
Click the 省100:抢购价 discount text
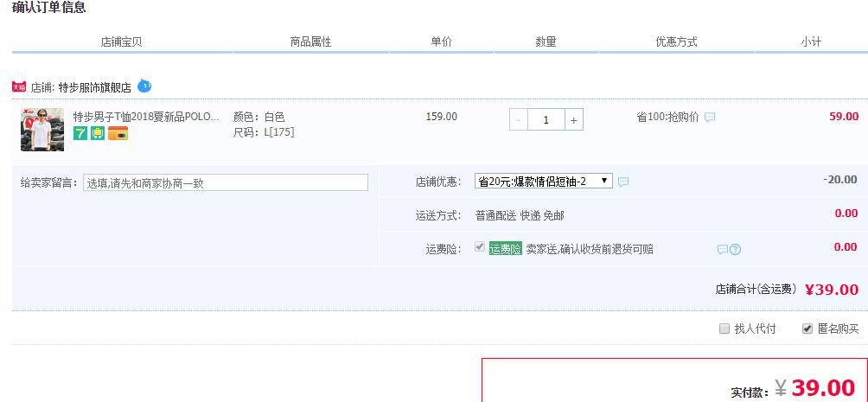(x=667, y=118)
